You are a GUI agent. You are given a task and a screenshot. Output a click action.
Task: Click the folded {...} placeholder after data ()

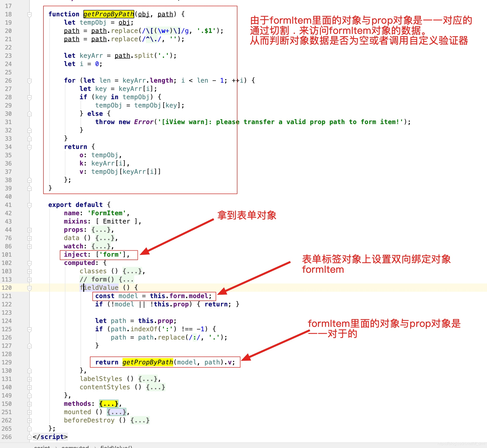[105, 238]
